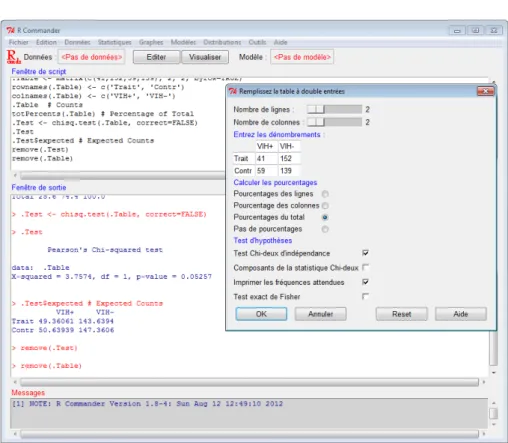Select Pourcentage des colonnes radio button
This screenshot has width=508, height=443.
pyautogui.click(x=325, y=206)
